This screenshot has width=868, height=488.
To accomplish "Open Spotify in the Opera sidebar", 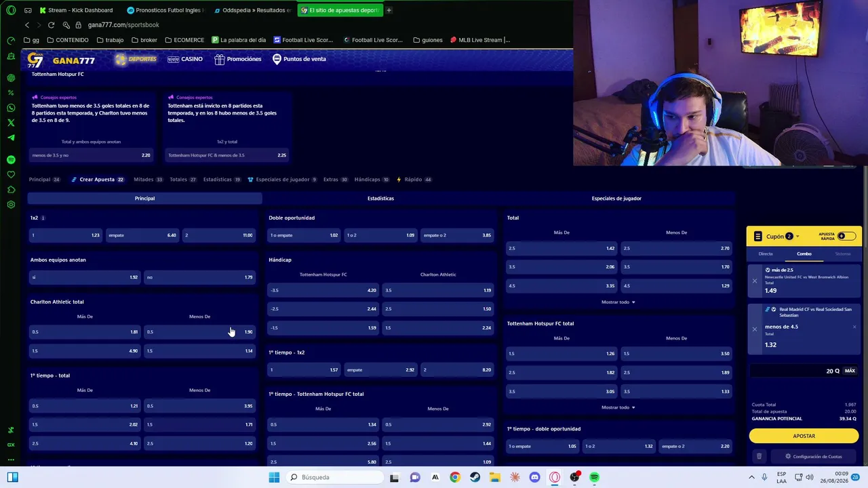I will (11, 159).
